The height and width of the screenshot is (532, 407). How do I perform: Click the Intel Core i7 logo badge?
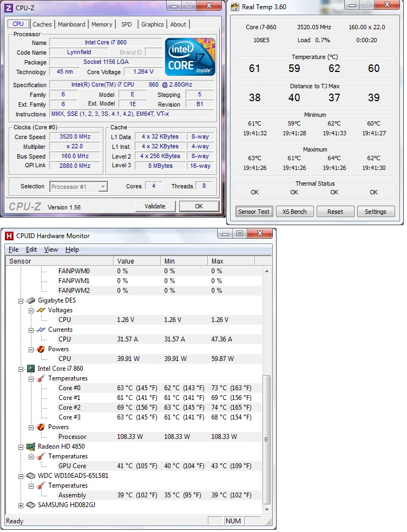pyautogui.click(x=190, y=57)
